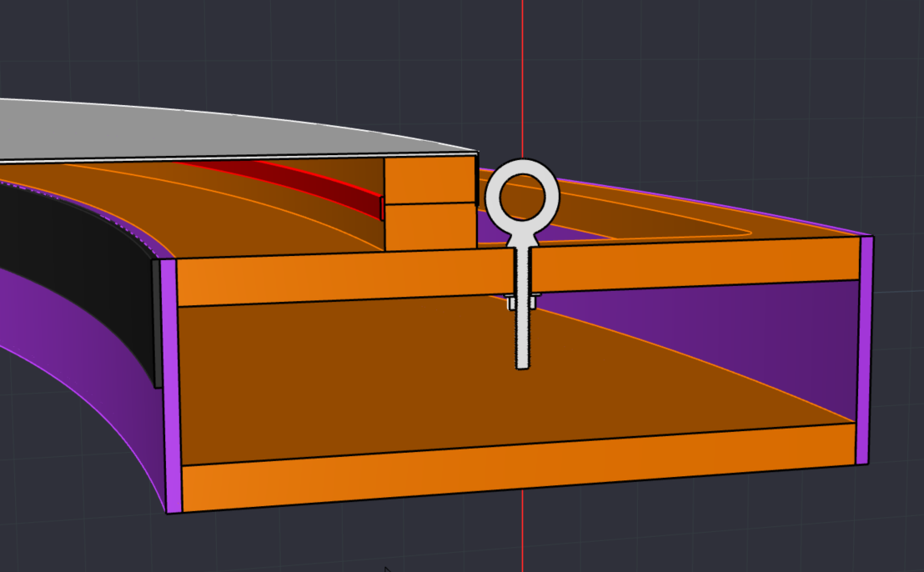This screenshot has height=572, width=924.
Task: Select the eye bolt's threaded shank
Action: (x=523, y=334)
